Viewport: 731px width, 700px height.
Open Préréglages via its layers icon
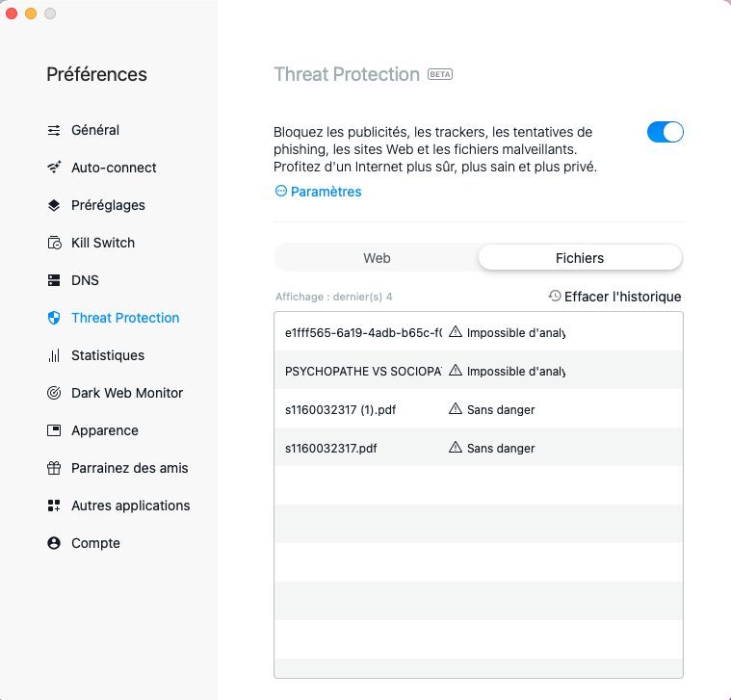(54, 205)
